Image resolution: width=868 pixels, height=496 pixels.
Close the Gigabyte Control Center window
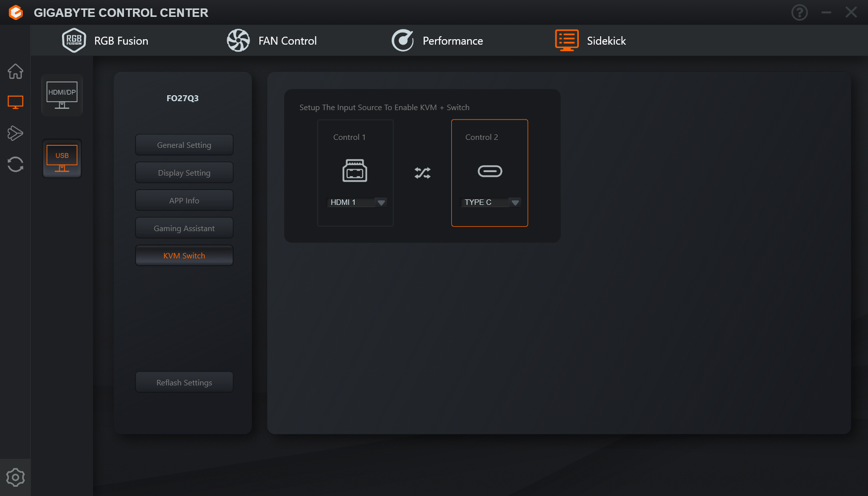851,12
